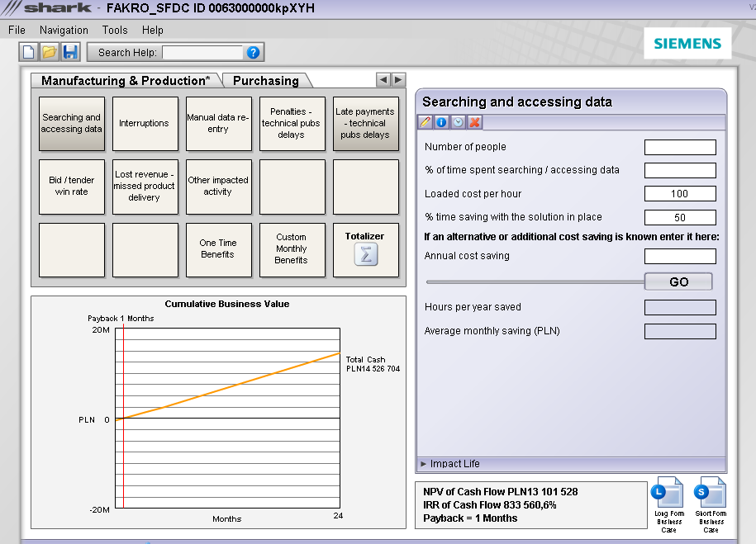
Task: Select the Other impacted activity tile
Action: pos(219,187)
